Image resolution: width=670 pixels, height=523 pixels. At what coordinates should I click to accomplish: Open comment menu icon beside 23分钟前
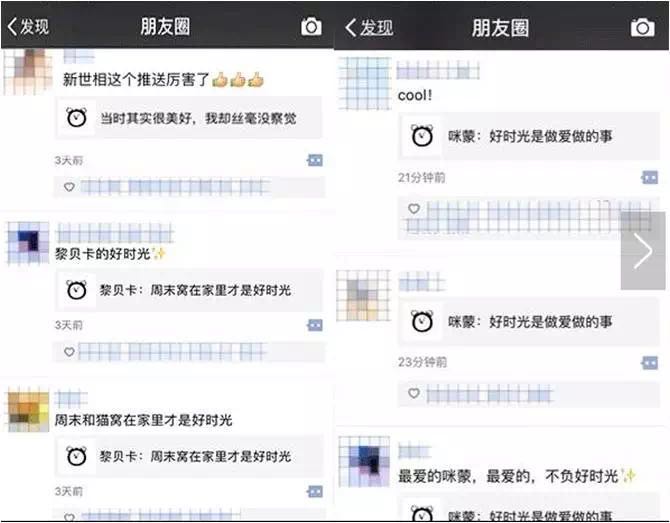649,363
